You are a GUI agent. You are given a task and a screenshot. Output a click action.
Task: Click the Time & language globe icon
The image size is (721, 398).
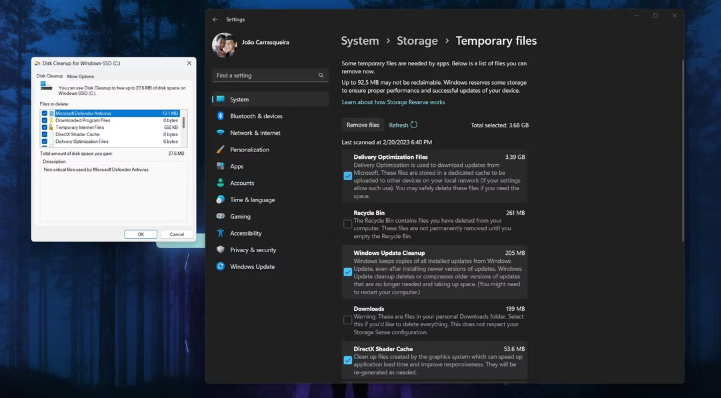pyautogui.click(x=221, y=199)
